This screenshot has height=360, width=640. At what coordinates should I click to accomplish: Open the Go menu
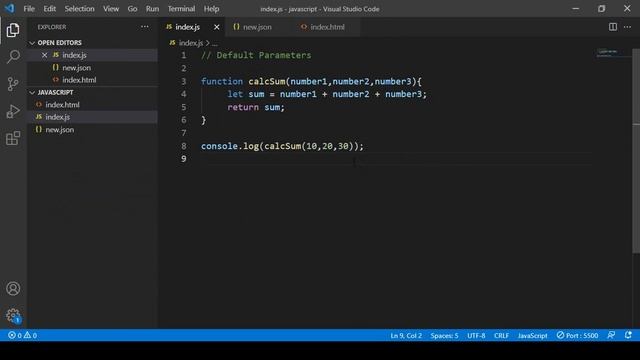(132, 9)
